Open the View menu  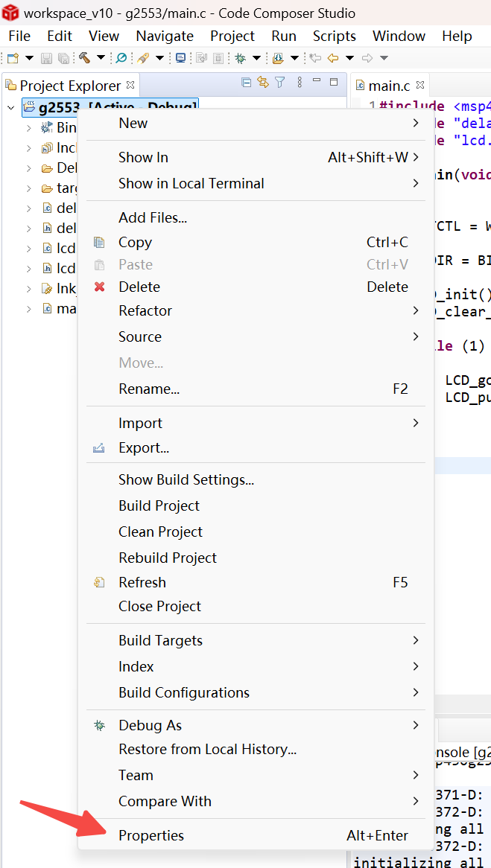[104, 36]
